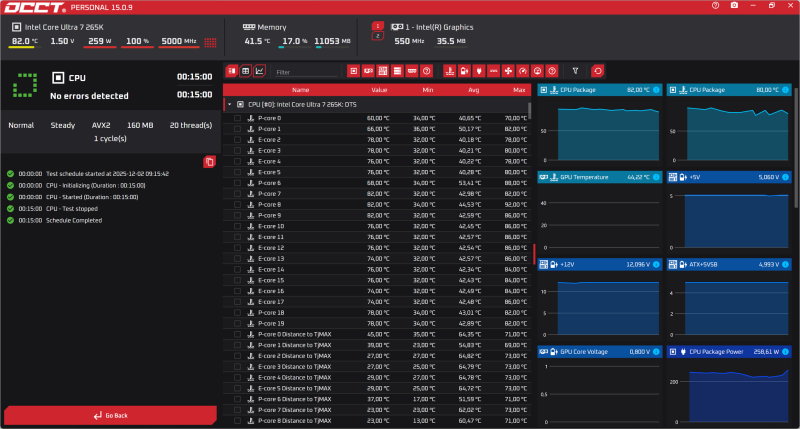Viewport: 800px width, 429px height.
Task: Select GPU number 1 in the GPU selector
Action: (x=378, y=26)
